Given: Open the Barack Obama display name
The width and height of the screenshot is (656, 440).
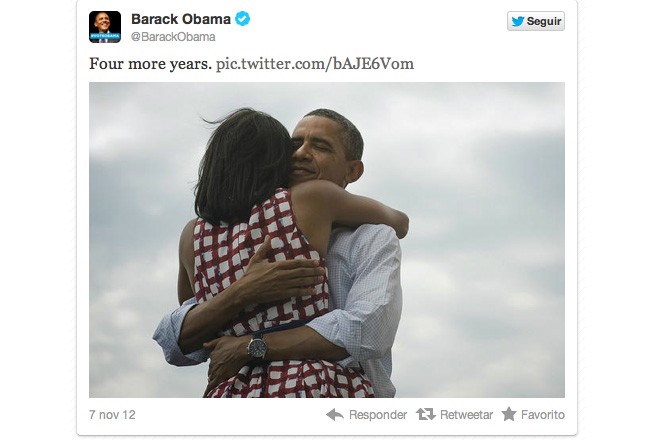Looking at the screenshot, I should (x=181, y=19).
